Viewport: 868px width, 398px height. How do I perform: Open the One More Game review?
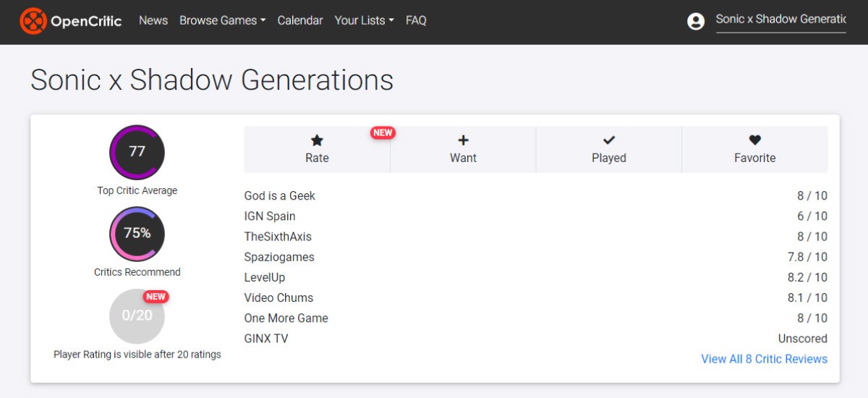tap(286, 318)
